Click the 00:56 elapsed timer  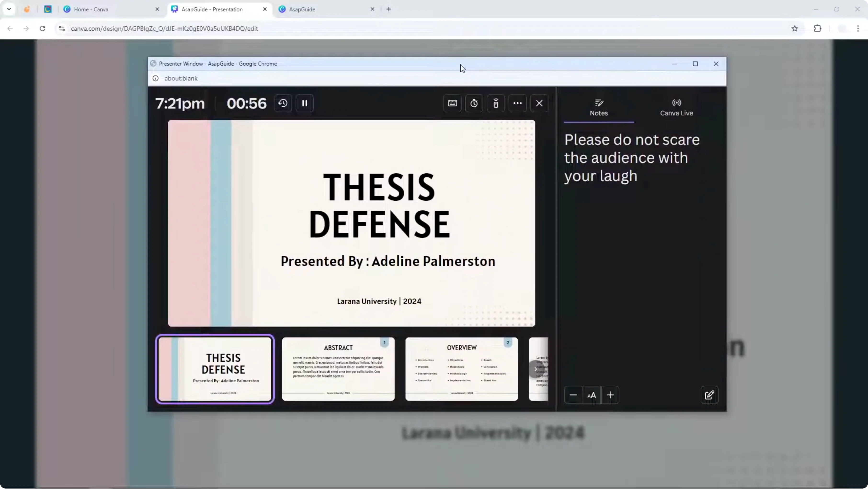pos(246,103)
